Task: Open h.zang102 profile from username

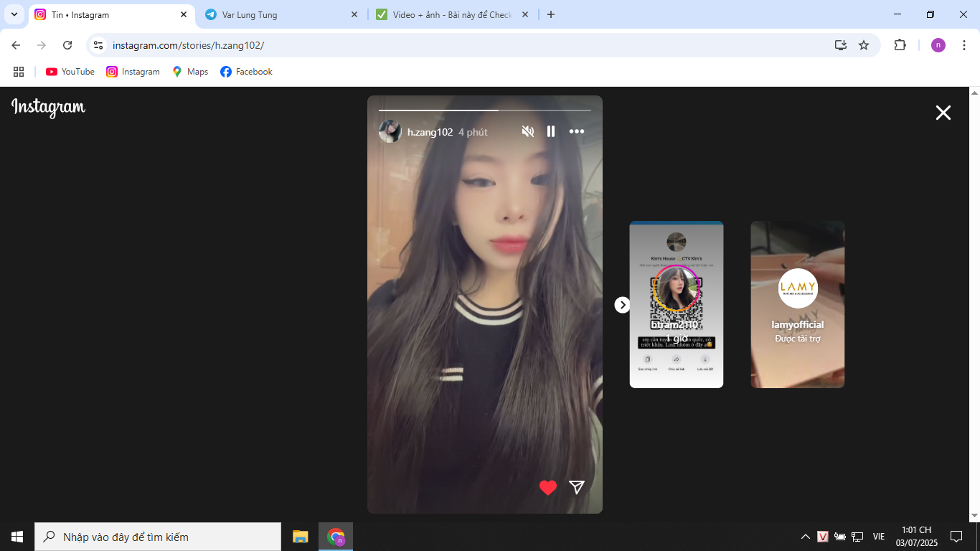Action: [430, 132]
